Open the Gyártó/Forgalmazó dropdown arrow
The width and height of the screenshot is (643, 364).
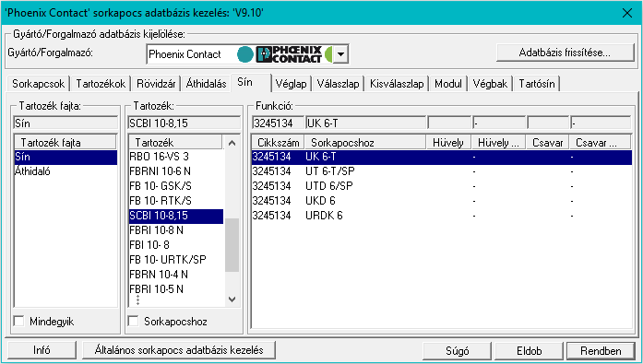[x=340, y=54]
